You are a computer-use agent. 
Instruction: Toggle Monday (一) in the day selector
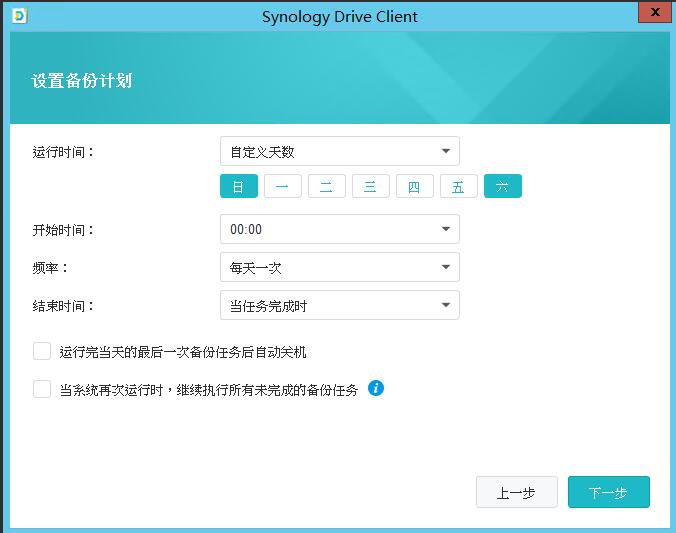click(x=282, y=186)
